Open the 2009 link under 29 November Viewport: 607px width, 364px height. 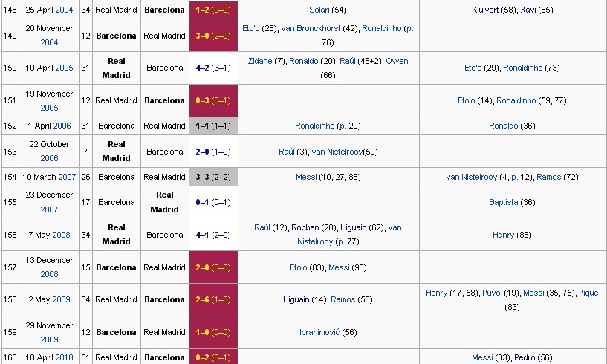pyautogui.click(x=49, y=339)
